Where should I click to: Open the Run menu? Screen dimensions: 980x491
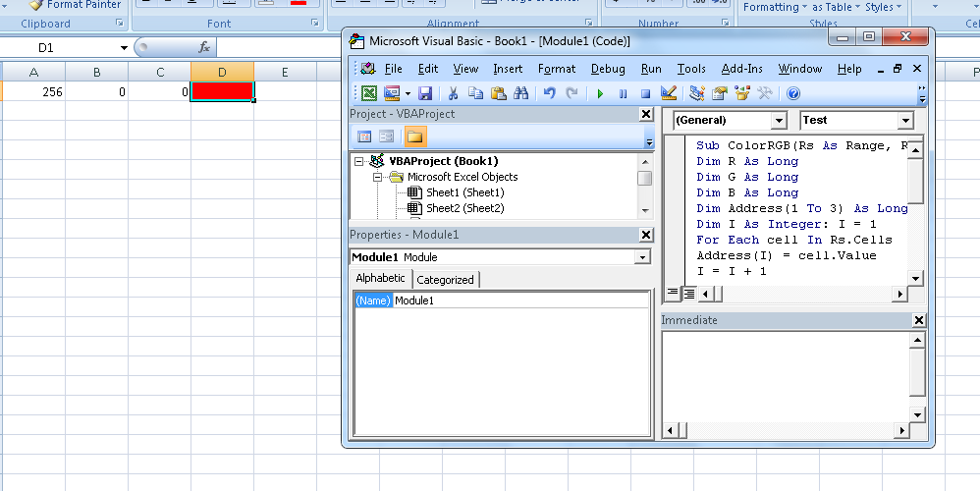(x=651, y=69)
